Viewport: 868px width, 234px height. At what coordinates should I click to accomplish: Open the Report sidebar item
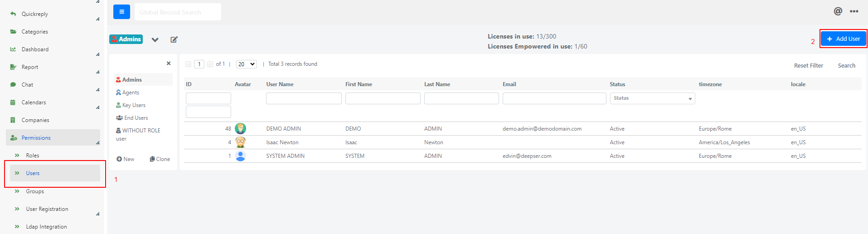coord(30,67)
